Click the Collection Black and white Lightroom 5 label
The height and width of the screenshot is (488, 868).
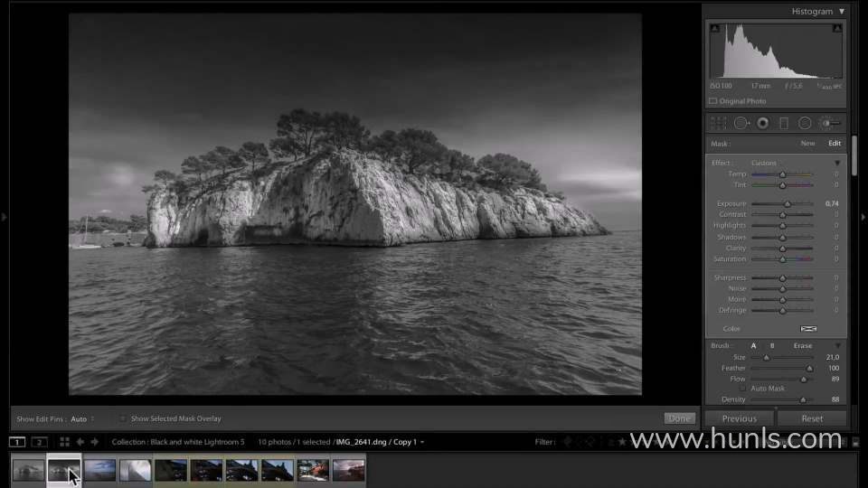click(178, 442)
